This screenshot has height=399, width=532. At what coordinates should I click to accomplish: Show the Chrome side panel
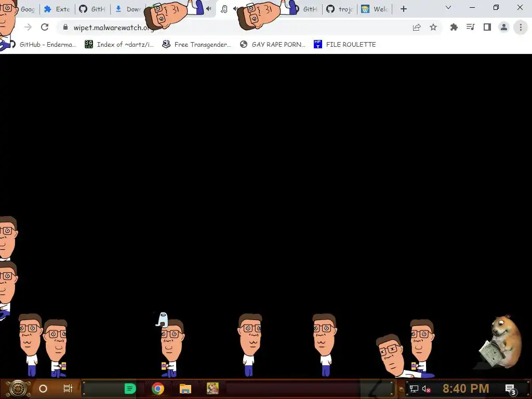(x=487, y=27)
